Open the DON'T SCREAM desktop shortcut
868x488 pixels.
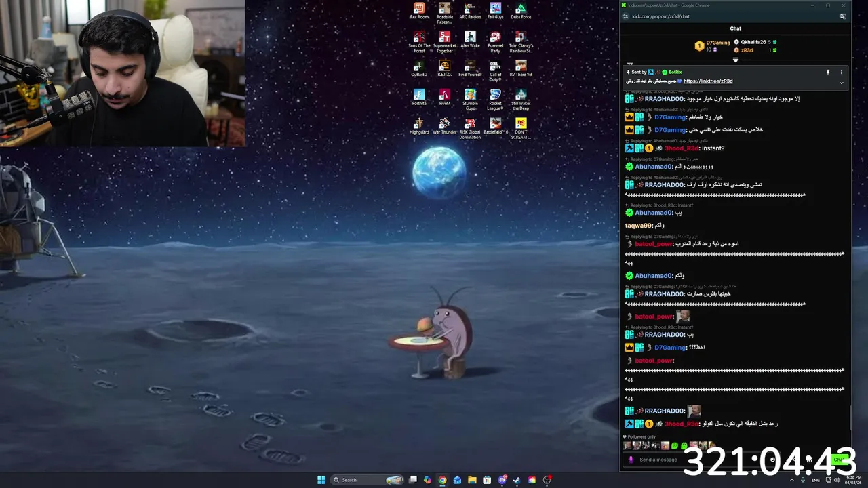pyautogui.click(x=521, y=129)
